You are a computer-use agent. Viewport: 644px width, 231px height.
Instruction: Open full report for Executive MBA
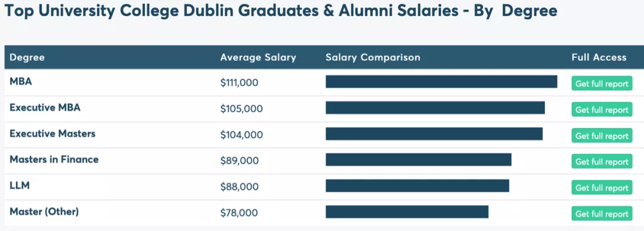tap(602, 110)
